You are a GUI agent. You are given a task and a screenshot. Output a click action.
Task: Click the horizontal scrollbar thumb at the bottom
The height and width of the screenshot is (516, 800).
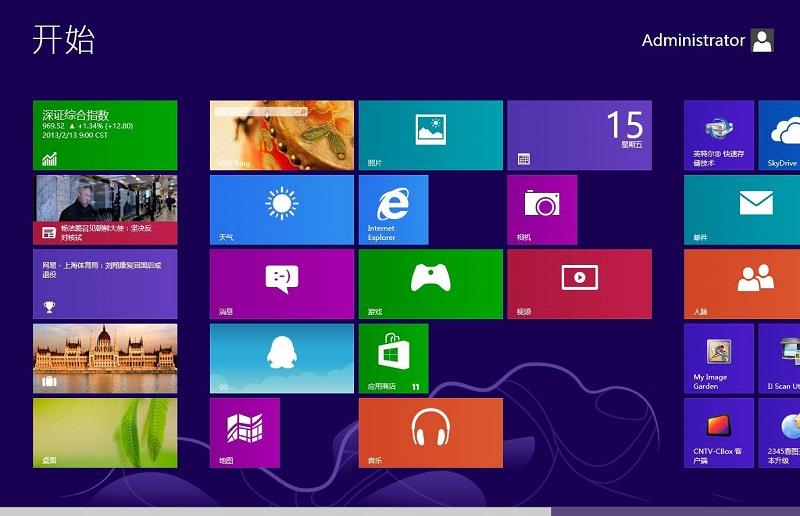(x=276, y=511)
